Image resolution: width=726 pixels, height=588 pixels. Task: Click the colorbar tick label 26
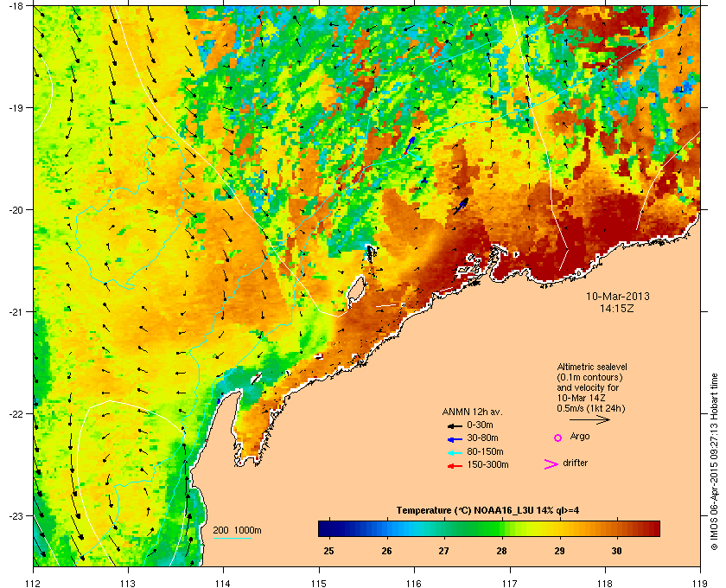click(386, 551)
